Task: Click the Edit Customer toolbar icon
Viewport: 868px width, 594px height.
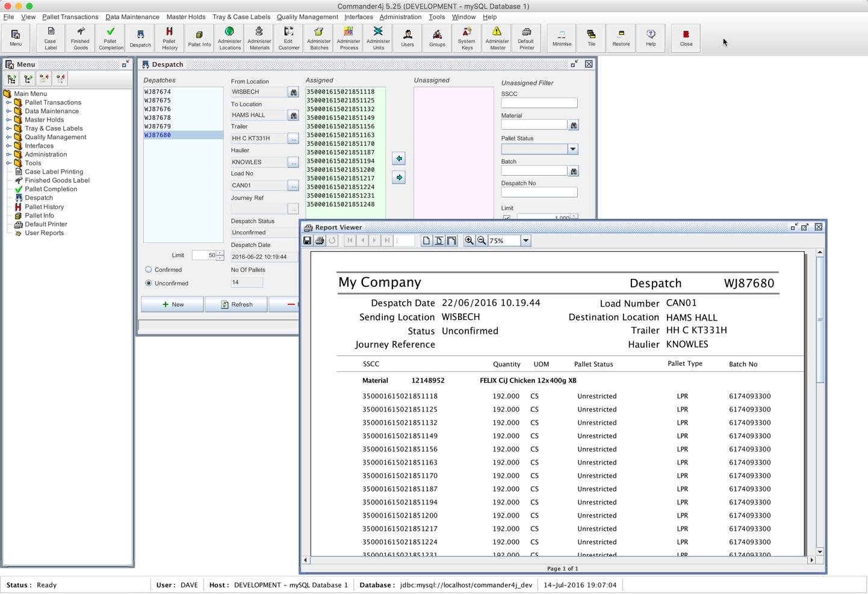Action: [x=288, y=38]
